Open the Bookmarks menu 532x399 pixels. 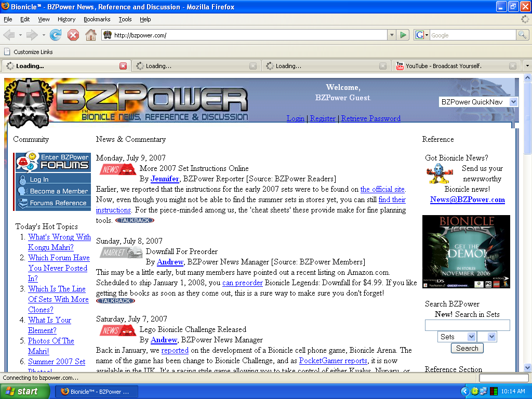(x=97, y=19)
